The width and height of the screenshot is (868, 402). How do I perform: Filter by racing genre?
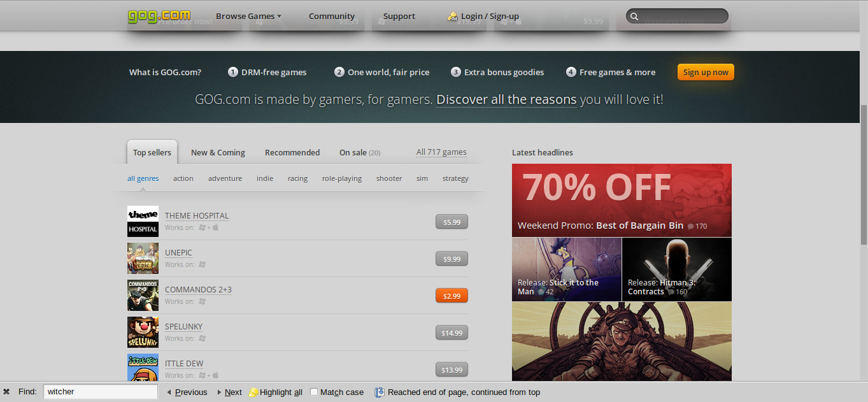(297, 178)
